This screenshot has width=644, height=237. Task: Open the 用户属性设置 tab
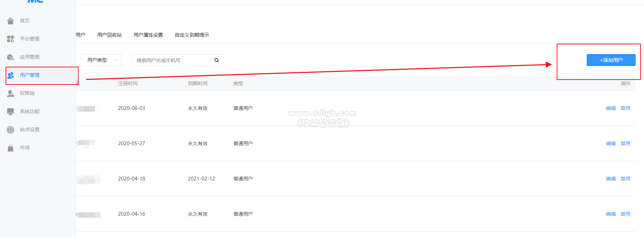148,35
